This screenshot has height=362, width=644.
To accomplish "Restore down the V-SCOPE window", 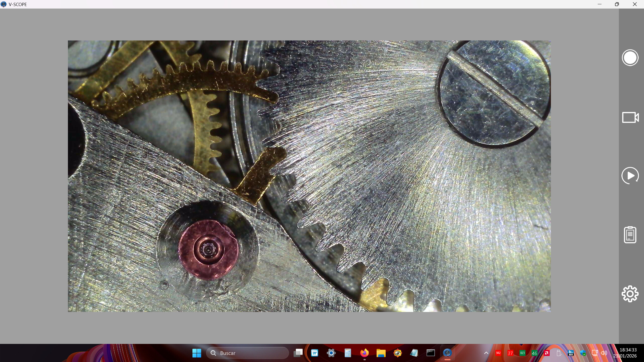I will click(x=617, y=4).
